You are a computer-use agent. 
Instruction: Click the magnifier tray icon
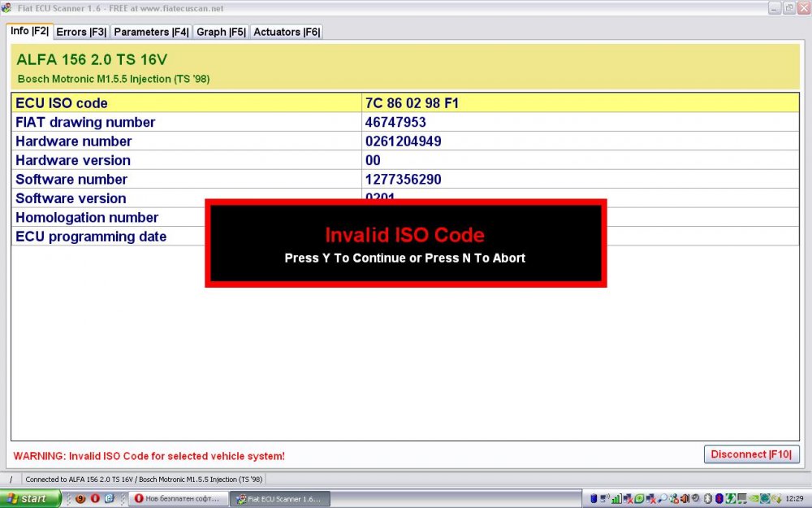pyautogui.click(x=663, y=498)
